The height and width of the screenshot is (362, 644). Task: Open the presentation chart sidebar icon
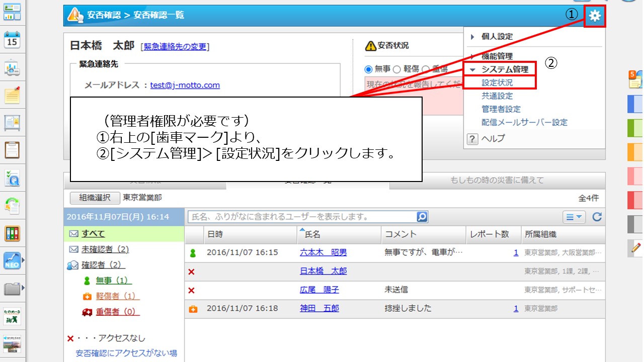tap(12, 67)
